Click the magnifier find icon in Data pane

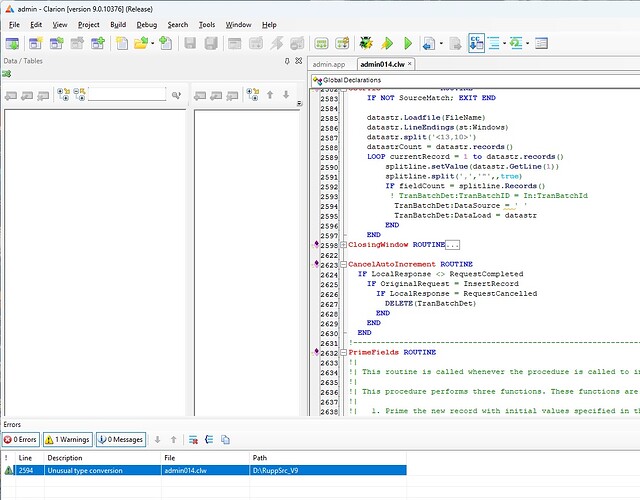[x=176, y=95]
